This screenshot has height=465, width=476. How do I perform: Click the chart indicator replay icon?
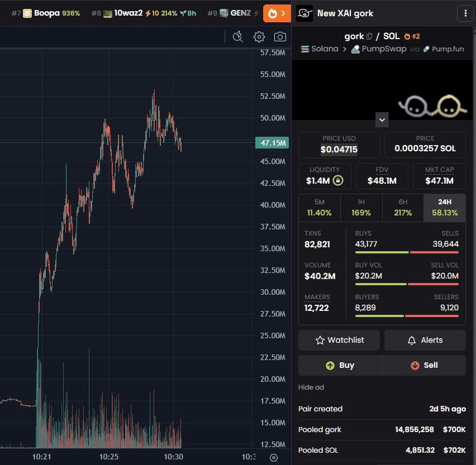tap(237, 37)
